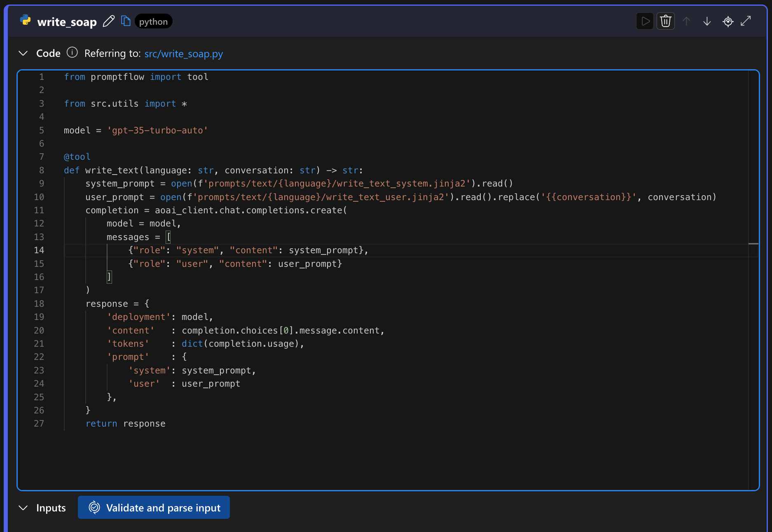Click the 'messages = [' line 13
Viewport: 772px width, 532px height.
(x=139, y=237)
